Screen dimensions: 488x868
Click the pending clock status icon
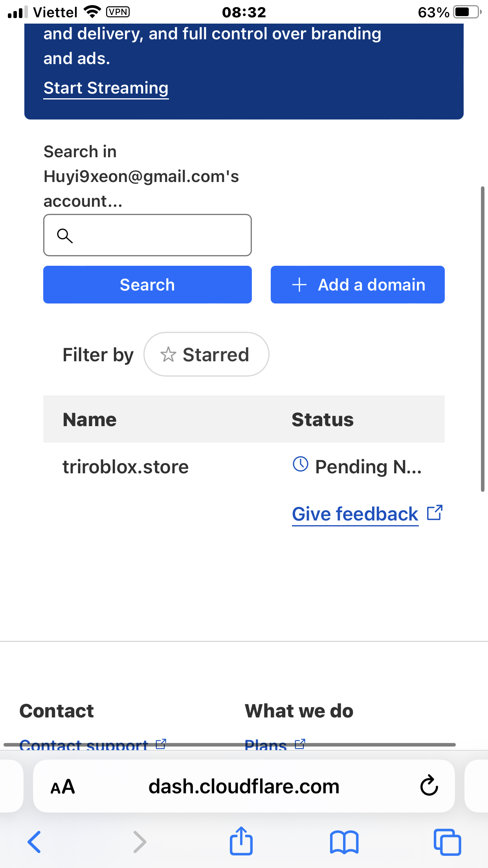[x=301, y=464]
